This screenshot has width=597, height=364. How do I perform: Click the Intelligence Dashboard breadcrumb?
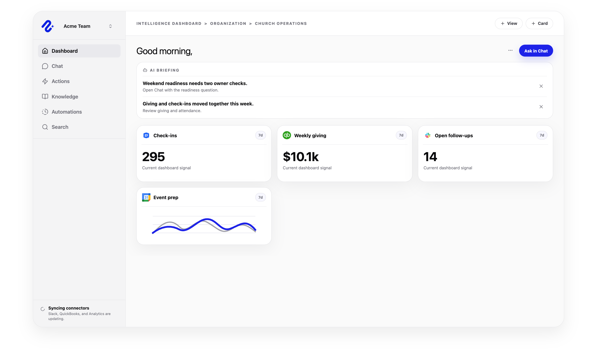point(169,24)
